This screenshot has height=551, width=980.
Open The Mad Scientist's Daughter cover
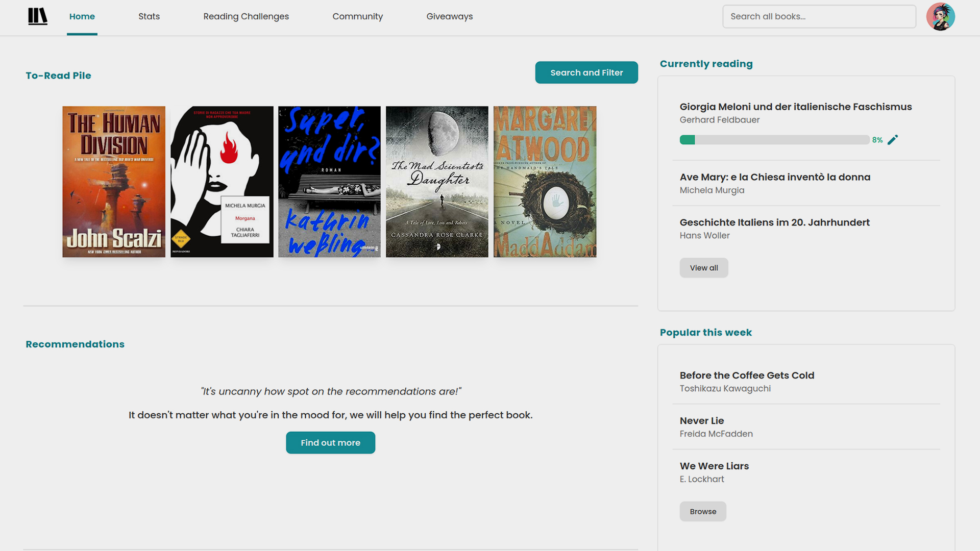(x=437, y=182)
